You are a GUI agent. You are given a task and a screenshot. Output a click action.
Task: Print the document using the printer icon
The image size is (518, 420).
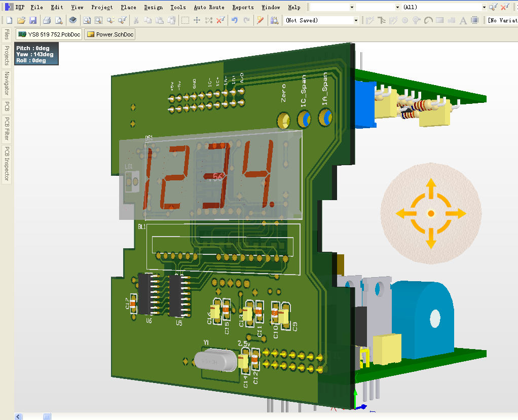pyautogui.click(x=47, y=20)
